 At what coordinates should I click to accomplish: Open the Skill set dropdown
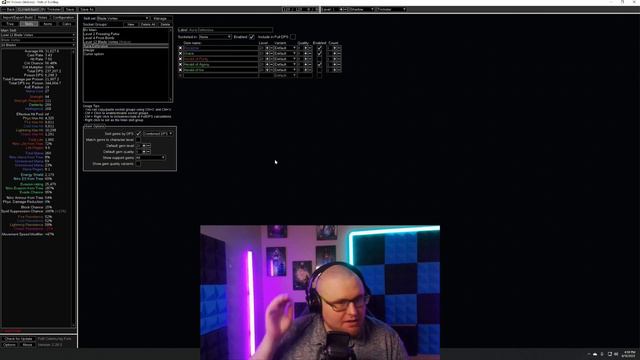pos(123,18)
